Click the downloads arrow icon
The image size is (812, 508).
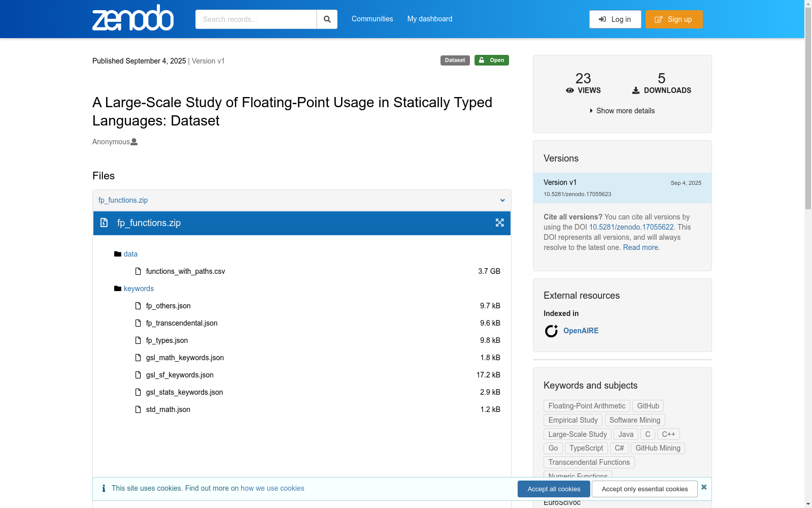tap(636, 90)
